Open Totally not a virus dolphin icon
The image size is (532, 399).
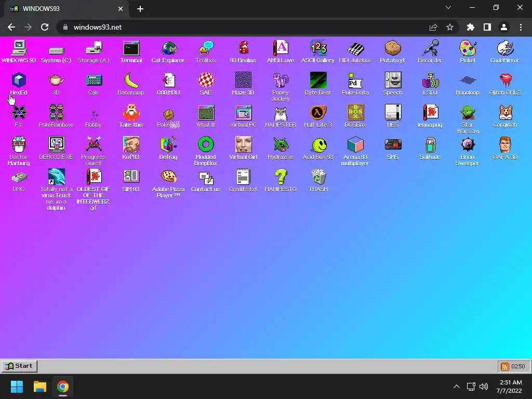coord(56,190)
